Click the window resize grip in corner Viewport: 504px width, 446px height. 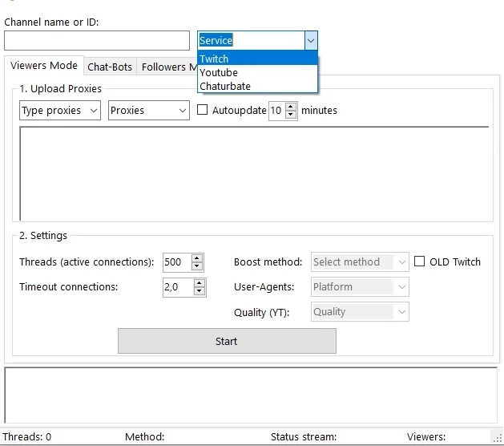(498, 438)
